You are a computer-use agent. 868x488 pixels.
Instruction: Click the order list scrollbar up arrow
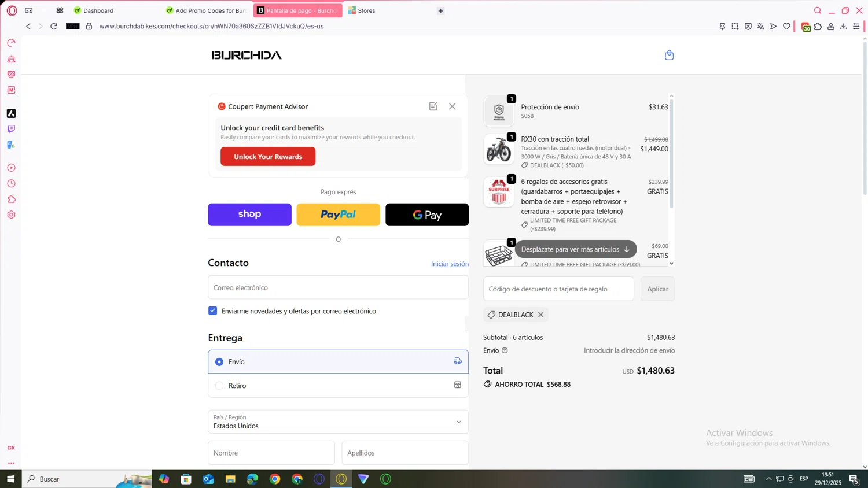point(671,96)
